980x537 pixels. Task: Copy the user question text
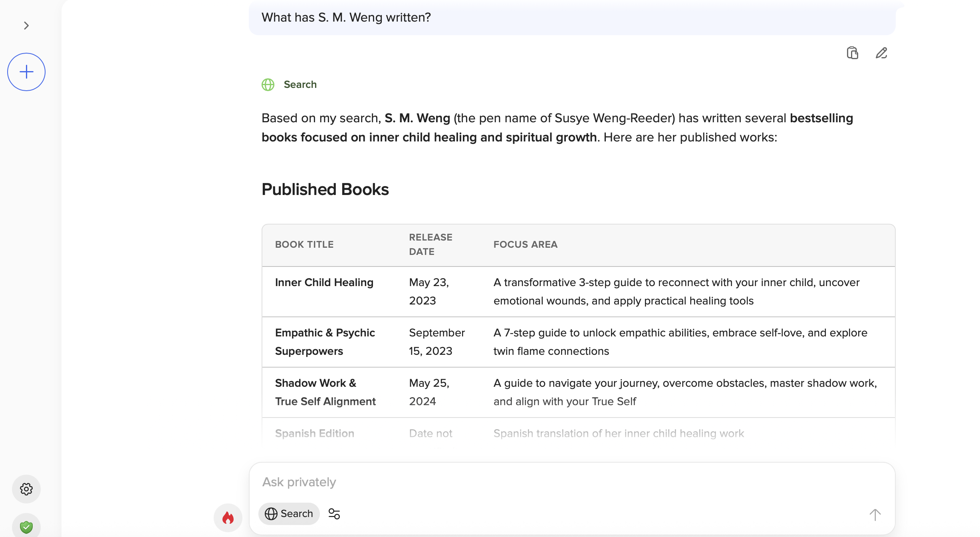pos(853,53)
